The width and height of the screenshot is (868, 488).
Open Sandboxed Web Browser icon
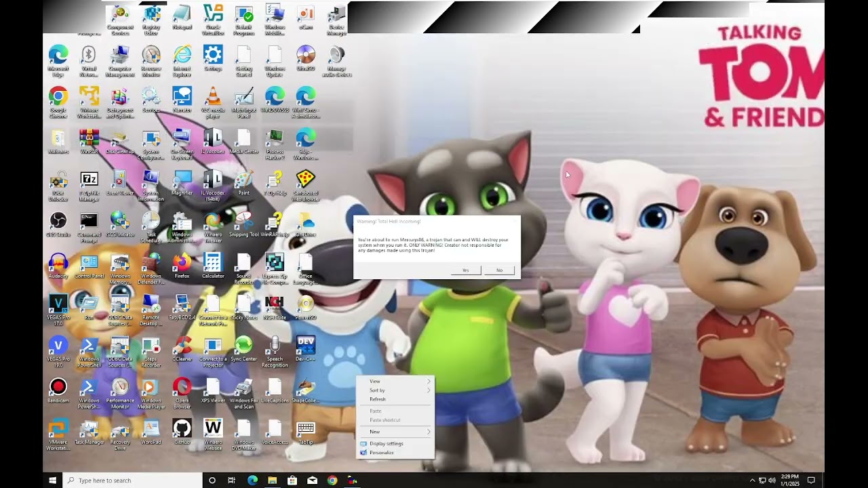[306, 186]
